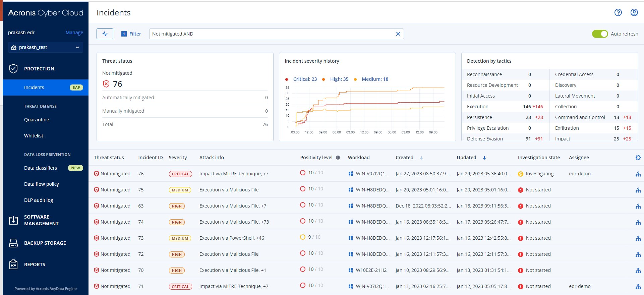Click the Filter button
The image size is (644, 295).
tap(131, 34)
